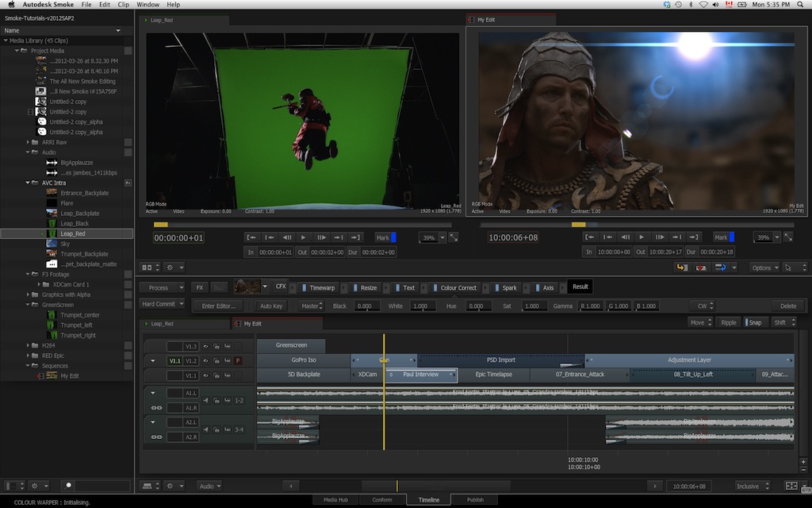
Task: Step back one frame in Leap_Red viewer
Action: (x=286, y=237)
